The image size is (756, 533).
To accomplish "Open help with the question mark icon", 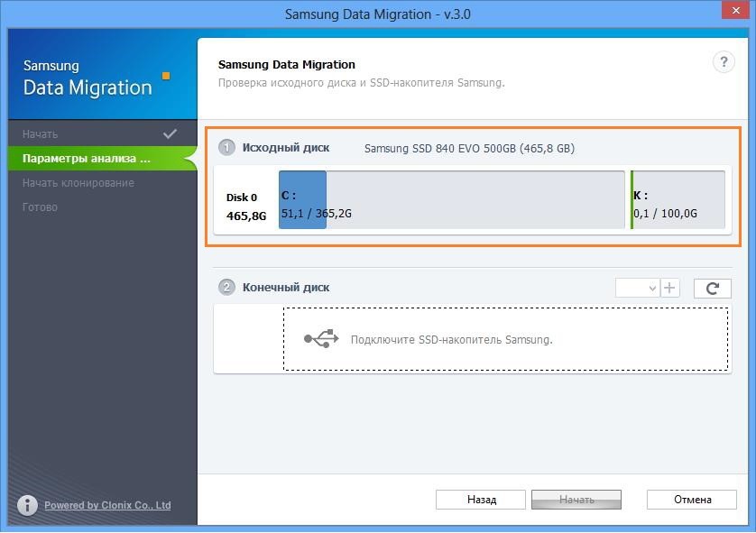I will click(723, 62).
